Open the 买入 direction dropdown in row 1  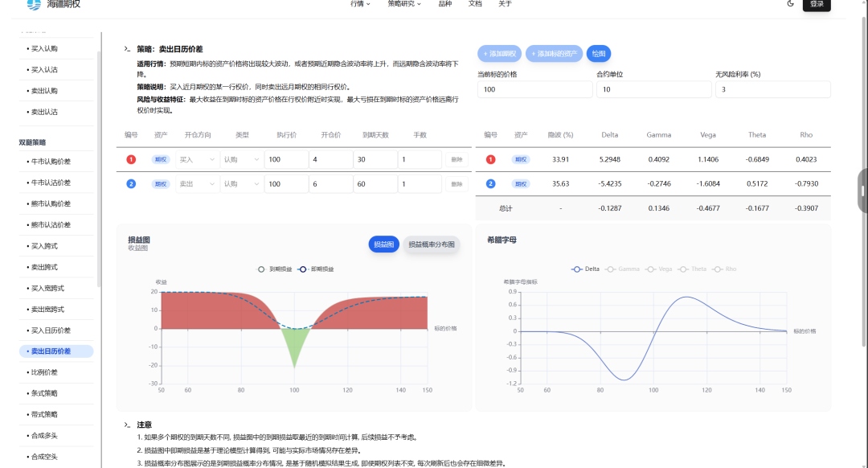tap(197, 160)
